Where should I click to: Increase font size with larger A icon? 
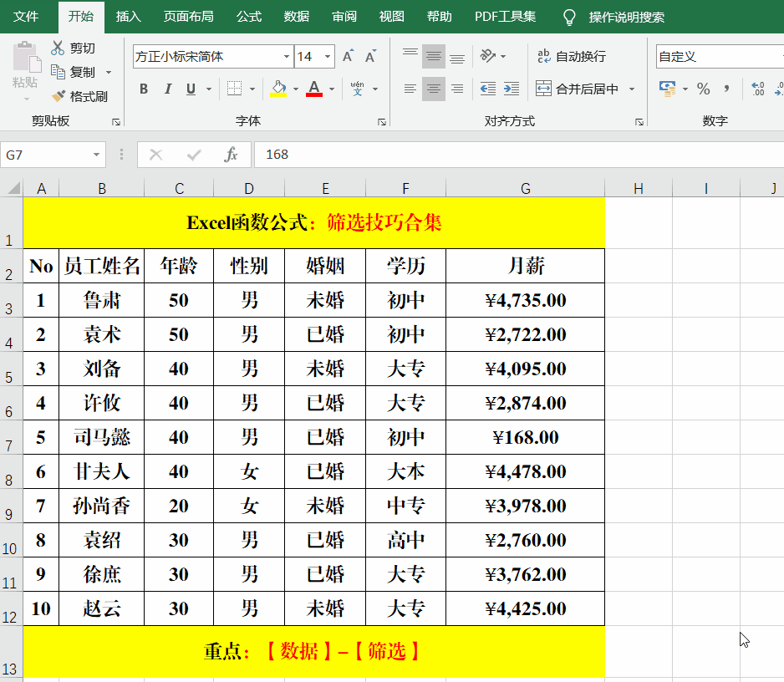[348, 57]
